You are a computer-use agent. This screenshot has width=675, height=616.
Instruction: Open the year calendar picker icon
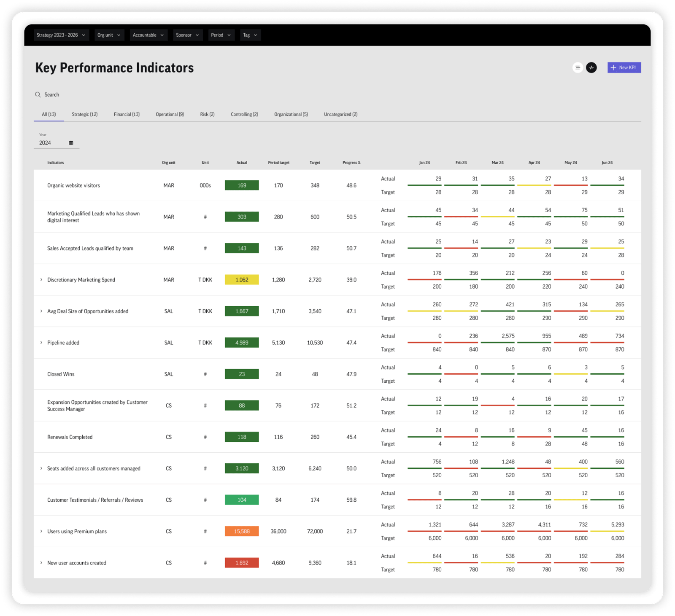click(71, 143)
